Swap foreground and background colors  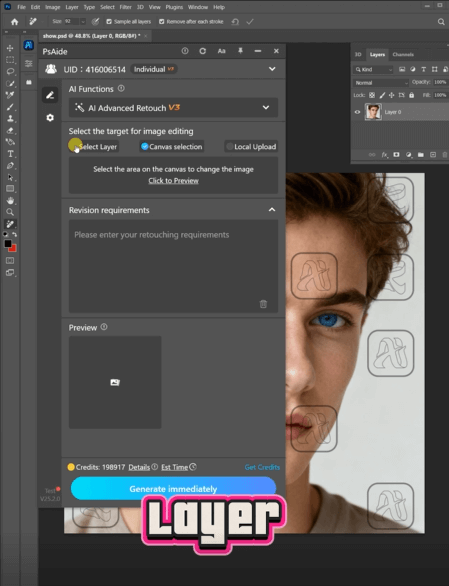[x=15, y=235]
